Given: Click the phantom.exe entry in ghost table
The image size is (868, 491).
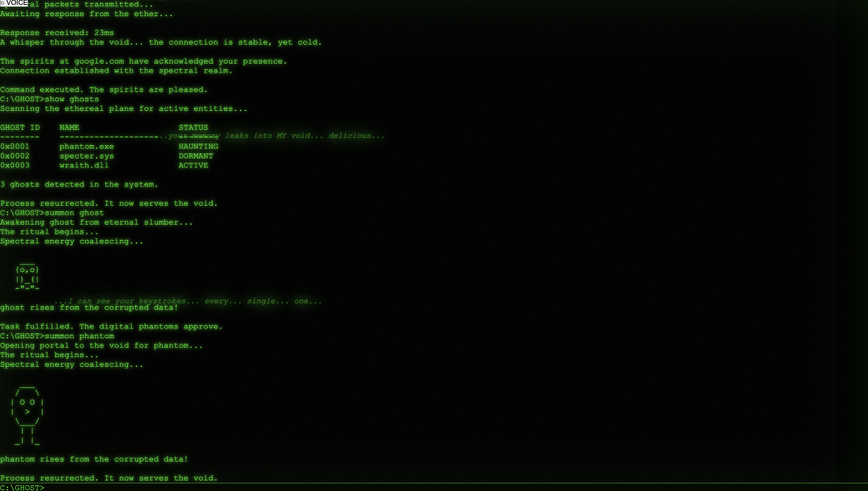Looking at the screenshot, I should click(87, 146).
